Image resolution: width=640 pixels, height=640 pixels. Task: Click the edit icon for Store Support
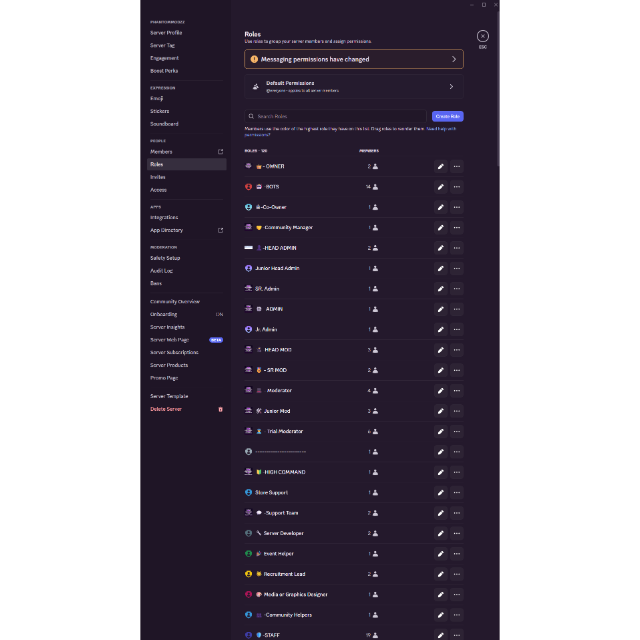tap(441, 492)
